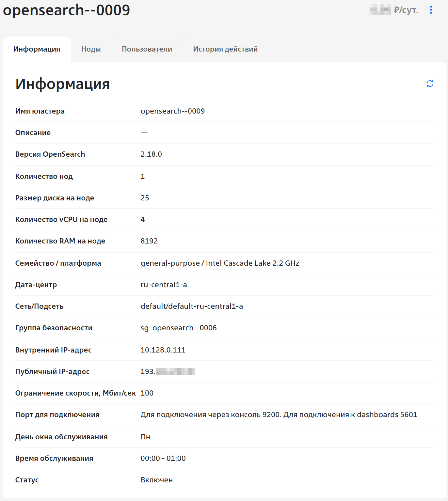Click the ₽/сут. price label

(x=406, y=10)
